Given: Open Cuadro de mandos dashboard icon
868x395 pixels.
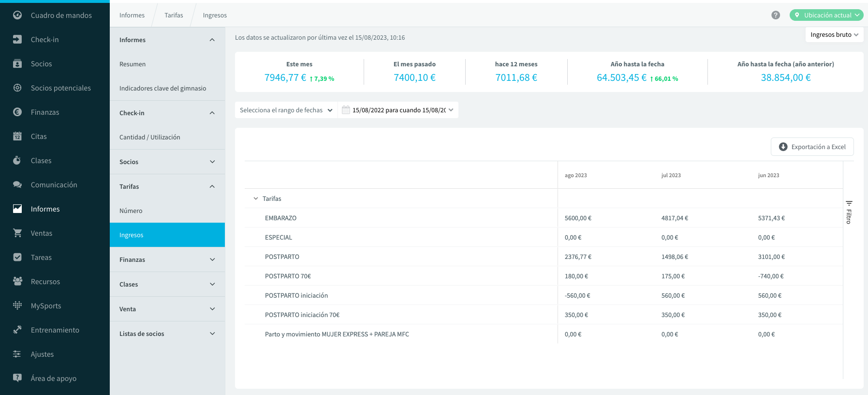Looking at the screenshot, I should (17, 15).
